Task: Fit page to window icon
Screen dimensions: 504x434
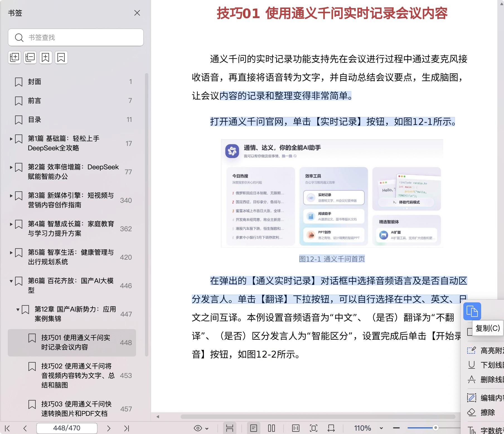Action: 314,428
